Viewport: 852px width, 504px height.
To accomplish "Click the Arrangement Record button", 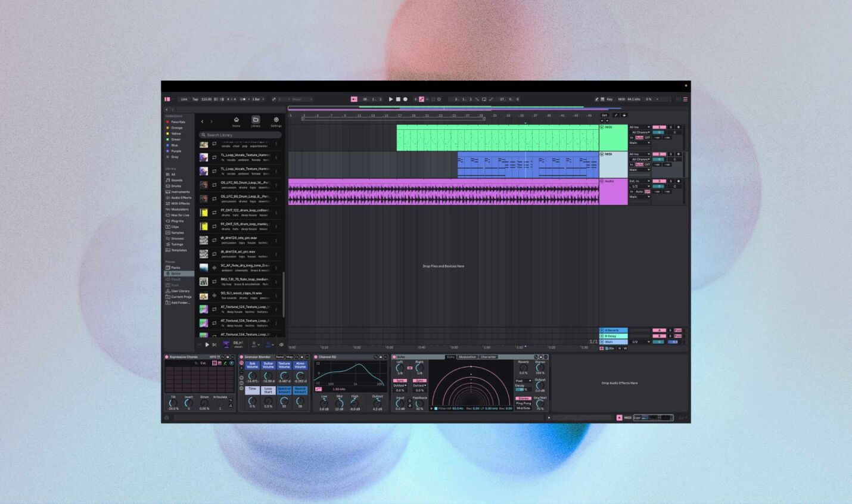I will (x=405, y=99).
